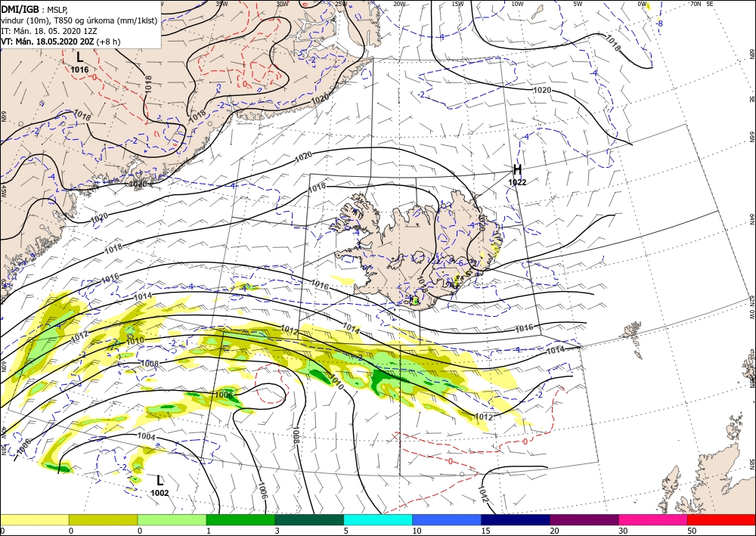Click the legend value '20'
Screen dimensions: 756x536
click(554, 531)
